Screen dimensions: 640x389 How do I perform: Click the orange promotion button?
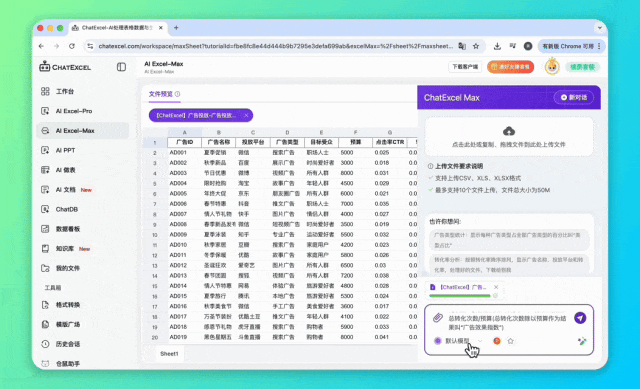click(510, 67)
